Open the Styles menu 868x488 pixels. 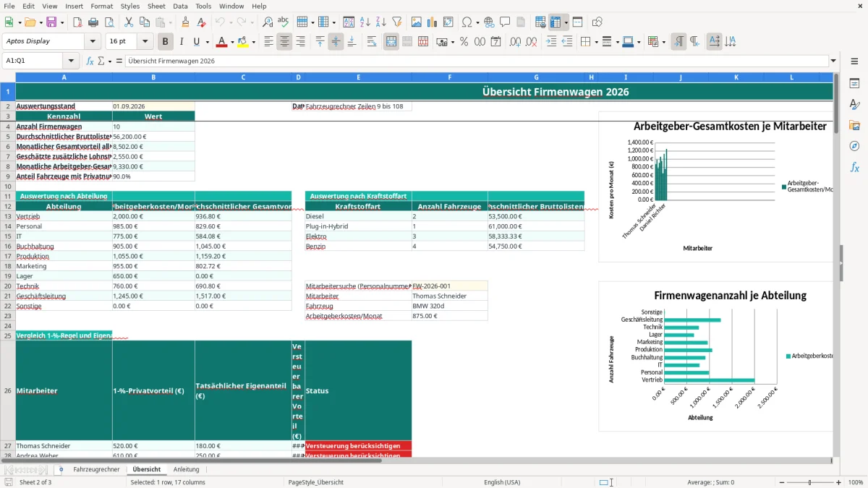coord(130,6)
